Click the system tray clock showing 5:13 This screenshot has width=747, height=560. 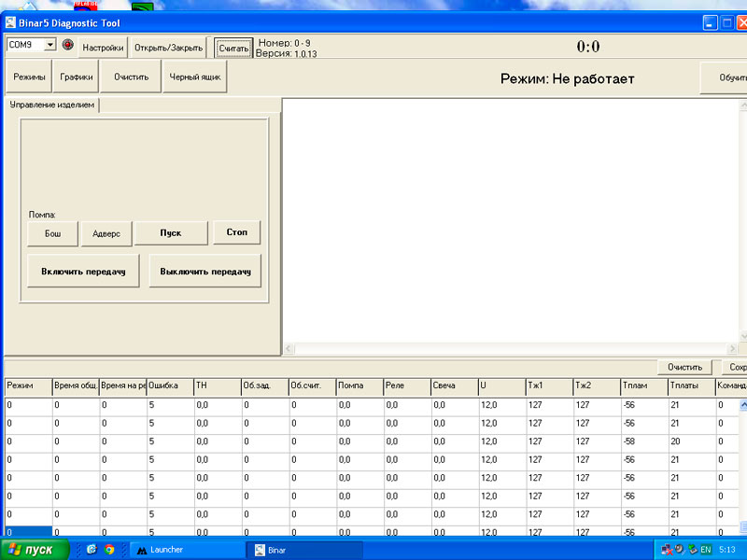(x=727, y=550)
